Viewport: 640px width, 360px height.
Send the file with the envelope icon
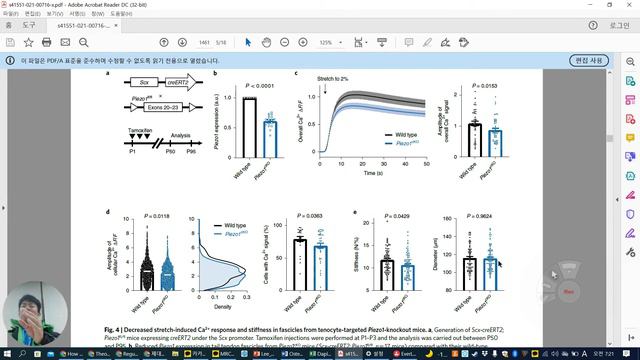65,42
